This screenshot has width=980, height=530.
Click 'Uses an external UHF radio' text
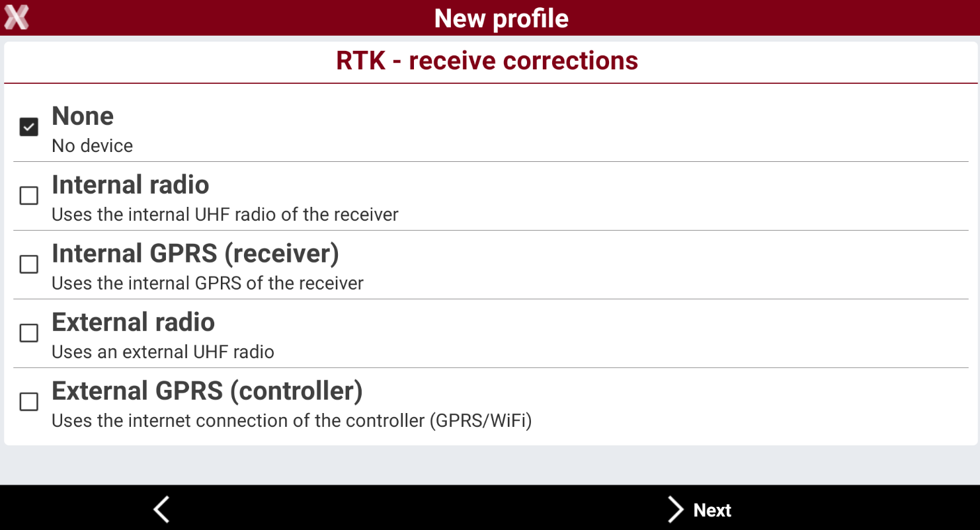point(163,352)
